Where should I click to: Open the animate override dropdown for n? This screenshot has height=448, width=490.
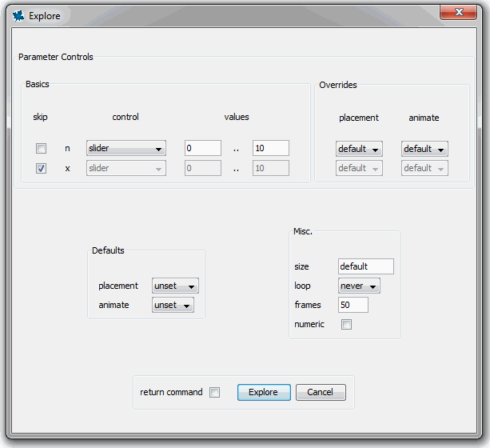coord(424,149)
